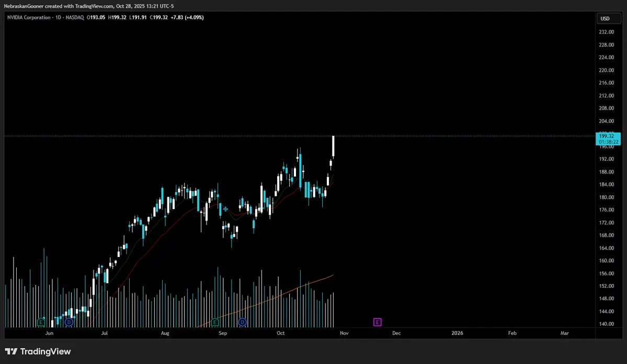The height and width of the screenshot is (364, 627).
Task: Click the 168.00 price axis label
Action: pos(606,235)
